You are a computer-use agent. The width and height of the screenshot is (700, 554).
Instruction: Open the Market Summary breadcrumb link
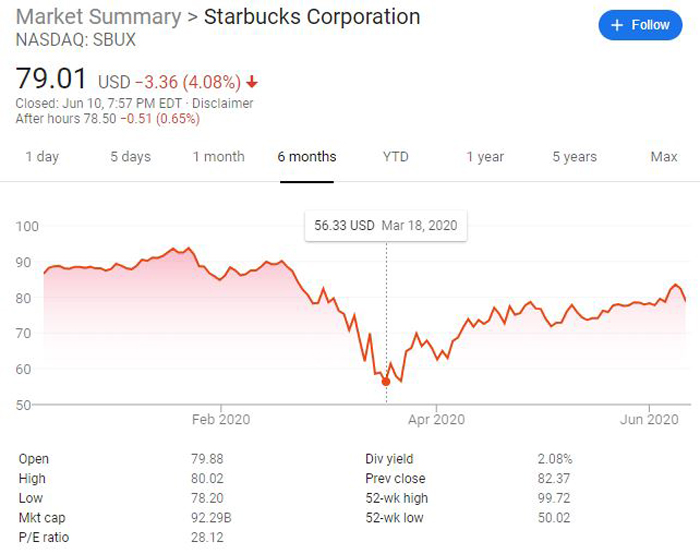[99, 17]
